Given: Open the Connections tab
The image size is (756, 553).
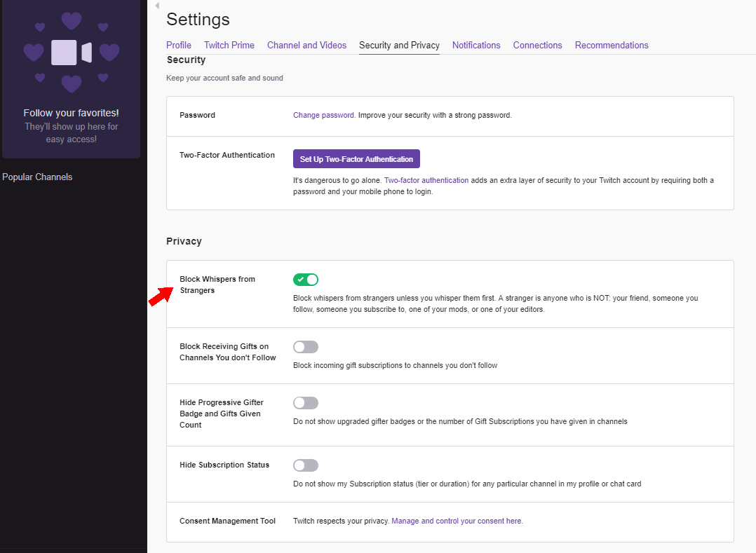Looking at the screenshot, I should tap(538, 46).
